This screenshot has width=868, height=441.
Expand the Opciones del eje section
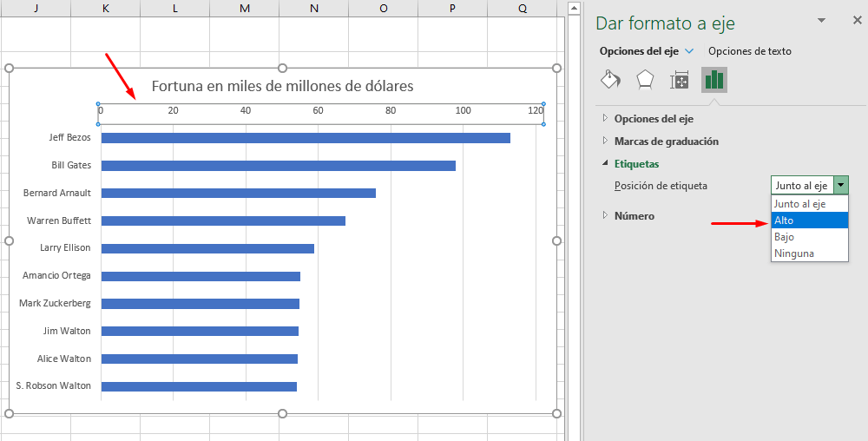605,118
